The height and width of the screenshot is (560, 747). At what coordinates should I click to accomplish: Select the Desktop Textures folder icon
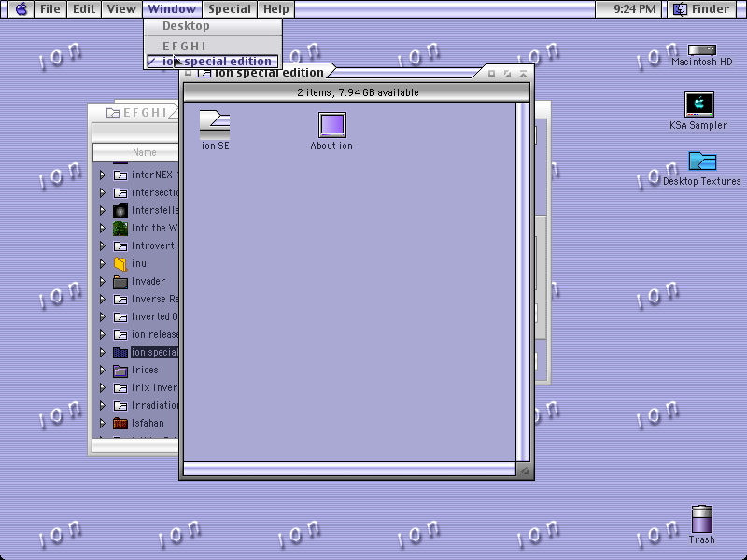coord(702,161)
